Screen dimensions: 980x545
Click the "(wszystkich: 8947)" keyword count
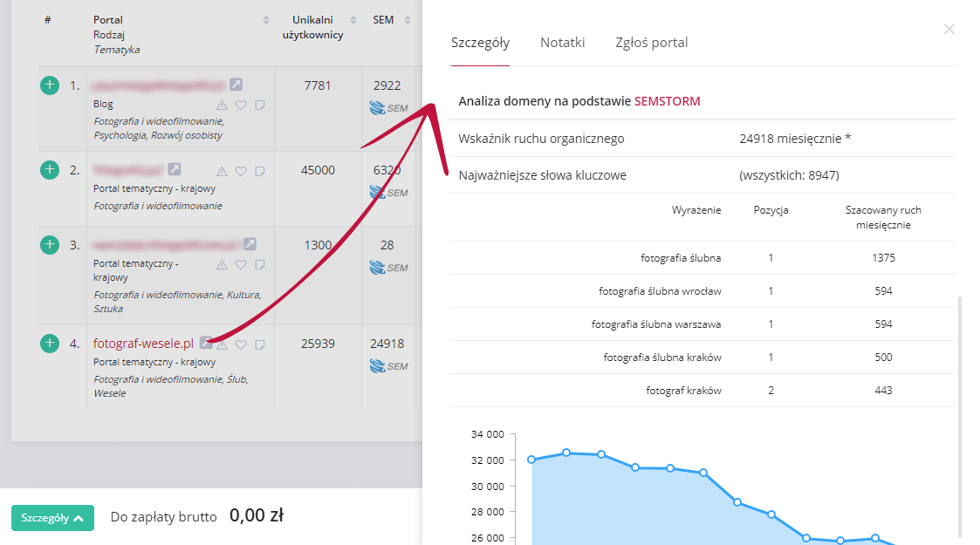(x=790, y=175)
